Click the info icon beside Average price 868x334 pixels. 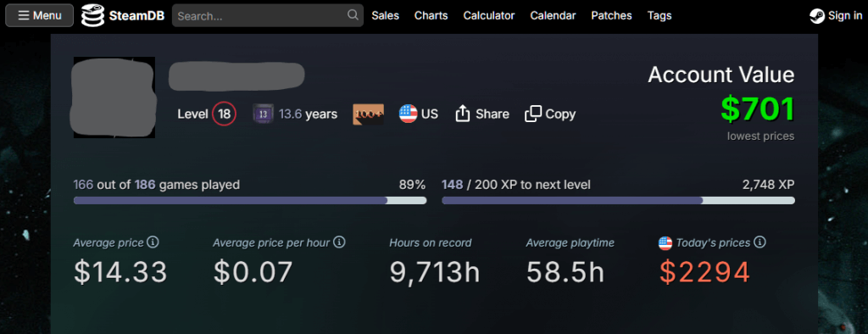pos(153,242)
